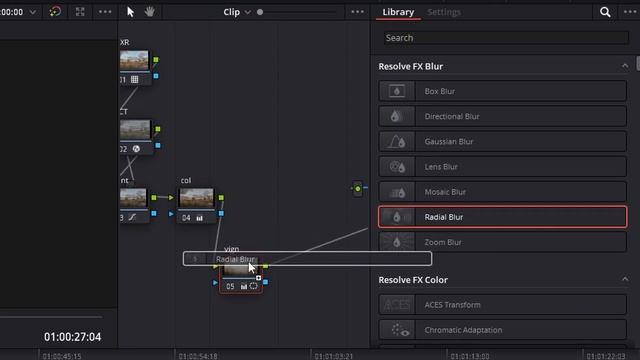The width and height of the screenshot is (640, 360).
Task: Select the col node 04 thumbnail
Action: [x=196, y=198]
